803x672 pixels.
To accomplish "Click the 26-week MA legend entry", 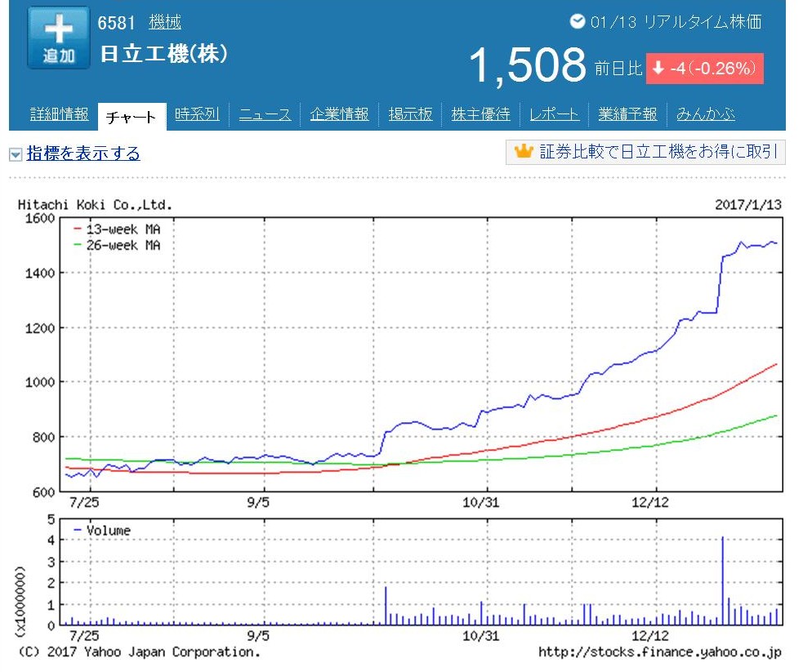I will click(x=118, y=245).
